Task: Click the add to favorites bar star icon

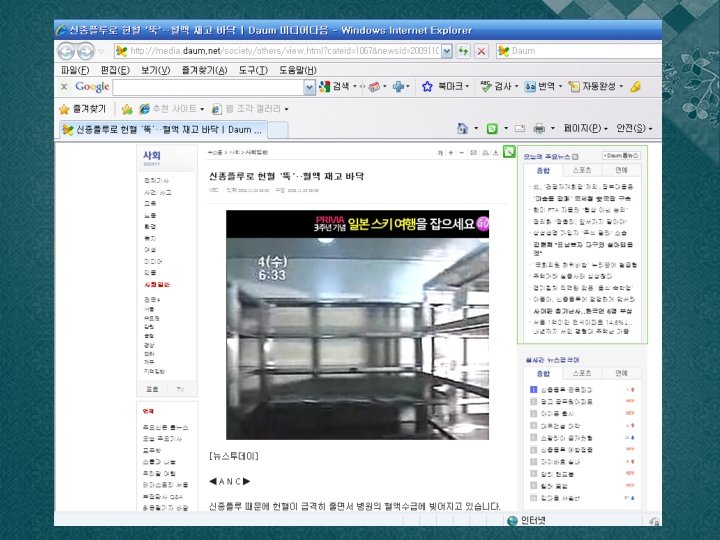Action: point(127,109)
